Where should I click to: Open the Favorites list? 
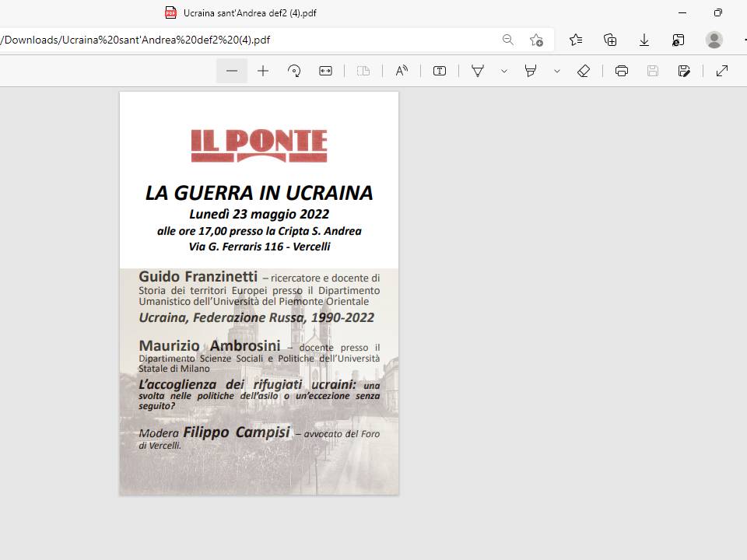click(576, 40)
